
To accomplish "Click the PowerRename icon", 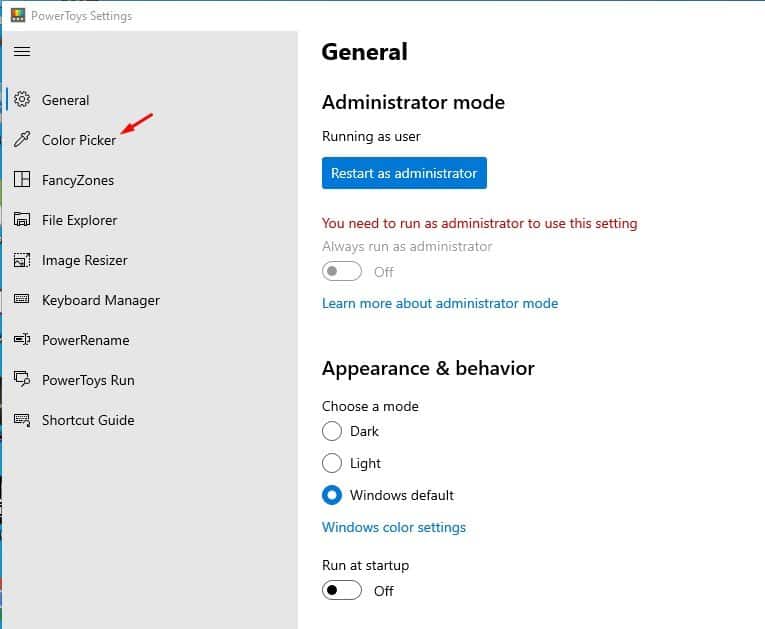I will [x=21, y=339].
